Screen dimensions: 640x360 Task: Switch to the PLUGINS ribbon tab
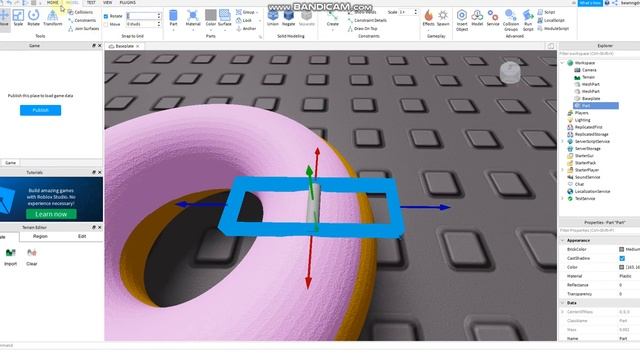[128, 2]
